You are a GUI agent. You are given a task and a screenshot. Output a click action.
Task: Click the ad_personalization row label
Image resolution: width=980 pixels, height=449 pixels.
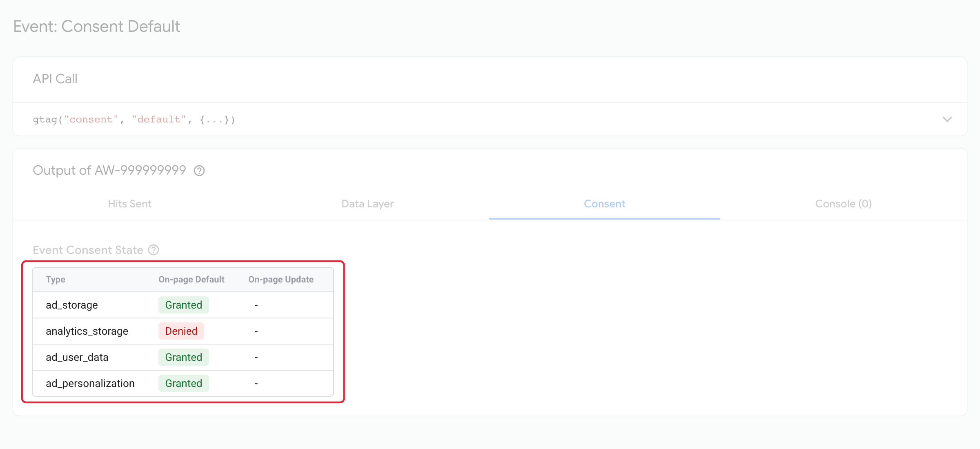click(x=90, y=383)
